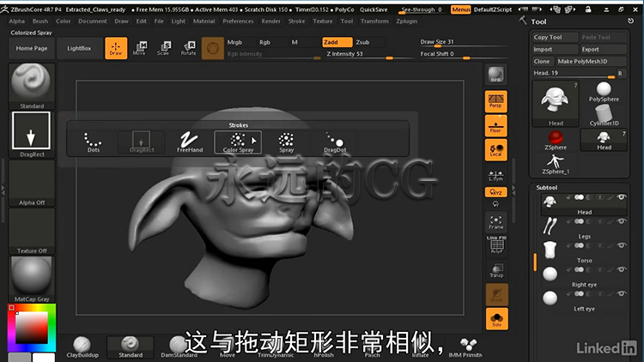Click Copy Tool

(x=555, y=37)
